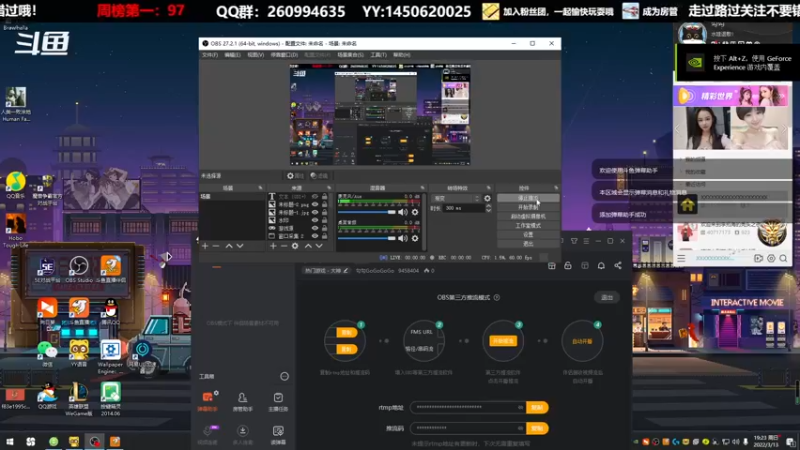The height and width of the screenshot is (450, 800).
Task: Pop out OBS controls dock panel
Action: [x=556, y=188]
